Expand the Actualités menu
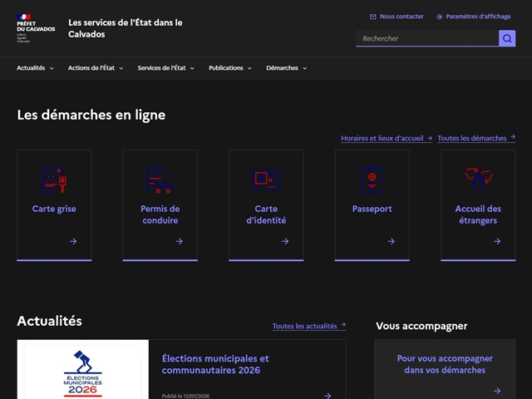This screenshot has width=532, height=399. point(35,68)
